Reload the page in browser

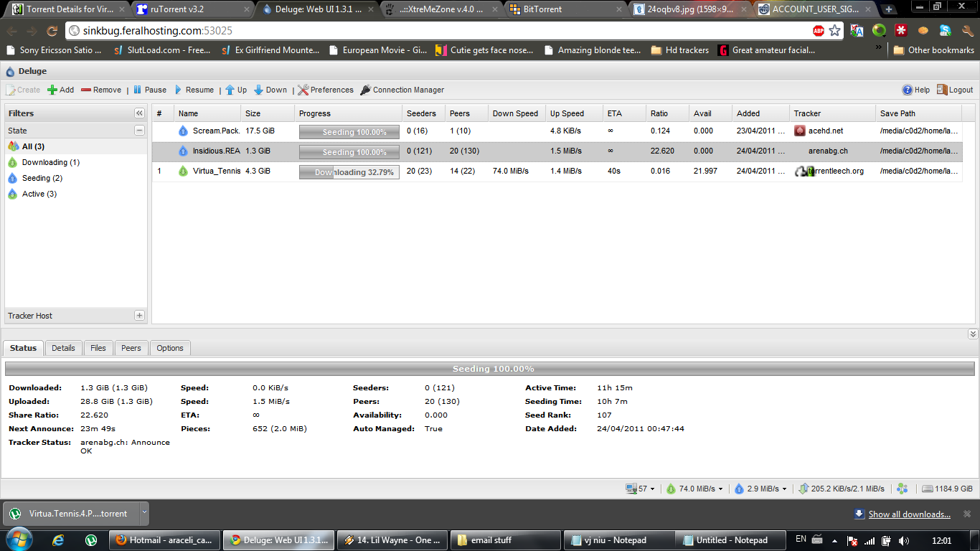pyautogui.click(x=52, y=31)
